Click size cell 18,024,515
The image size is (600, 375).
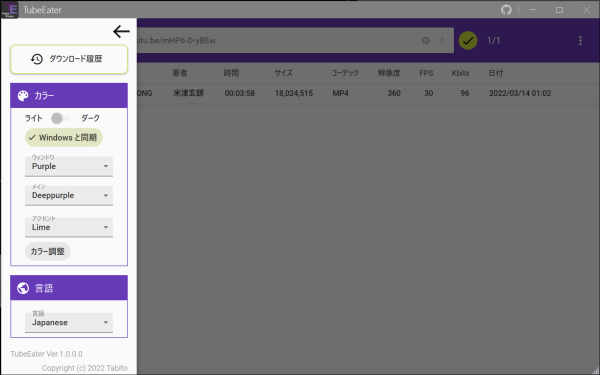293,93
